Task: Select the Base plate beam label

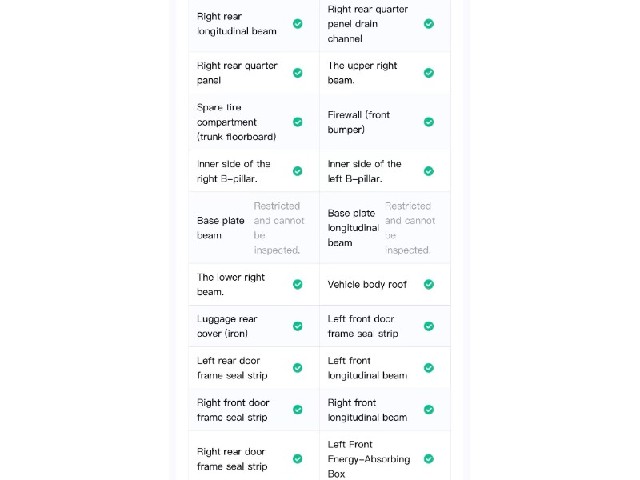Action: click(x=220, y=228)
